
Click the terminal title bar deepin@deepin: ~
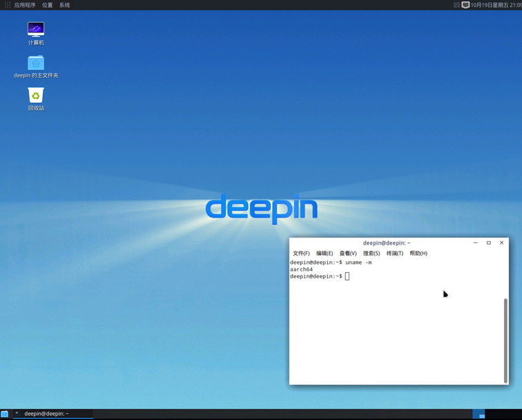pos(387,242)
